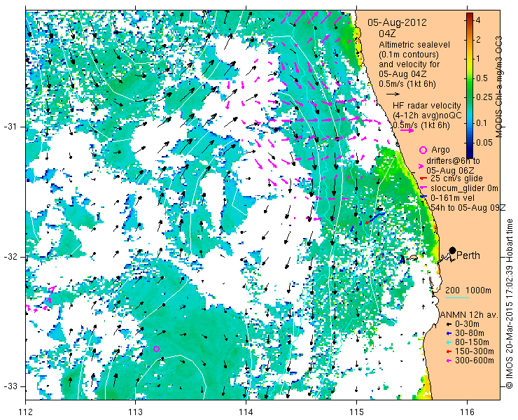Click the cyan 200 1000m isobath legend line
The height and width of the screenshot is (420, 518).
(457, 297)
